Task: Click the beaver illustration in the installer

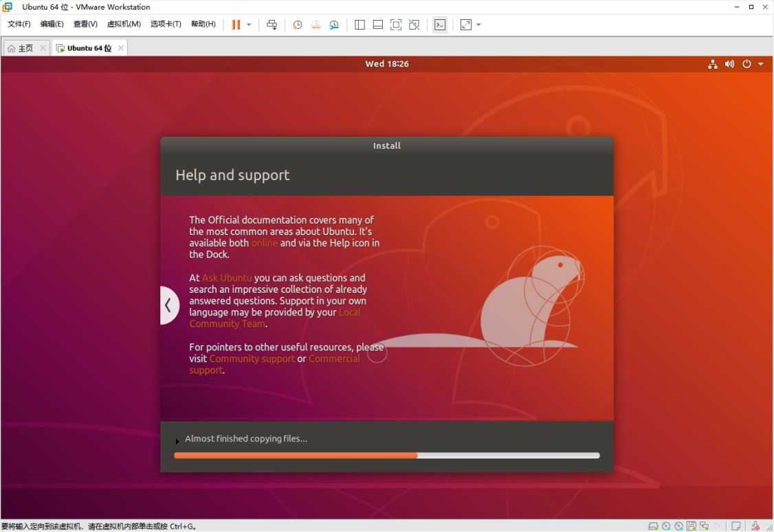Action: click(x=533, y=306)
